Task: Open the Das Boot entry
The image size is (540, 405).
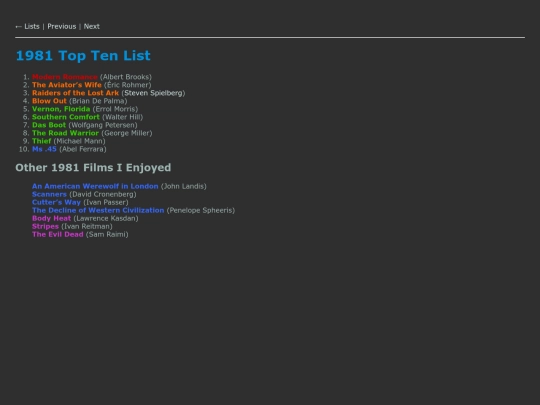Action: tap(49, 125)
